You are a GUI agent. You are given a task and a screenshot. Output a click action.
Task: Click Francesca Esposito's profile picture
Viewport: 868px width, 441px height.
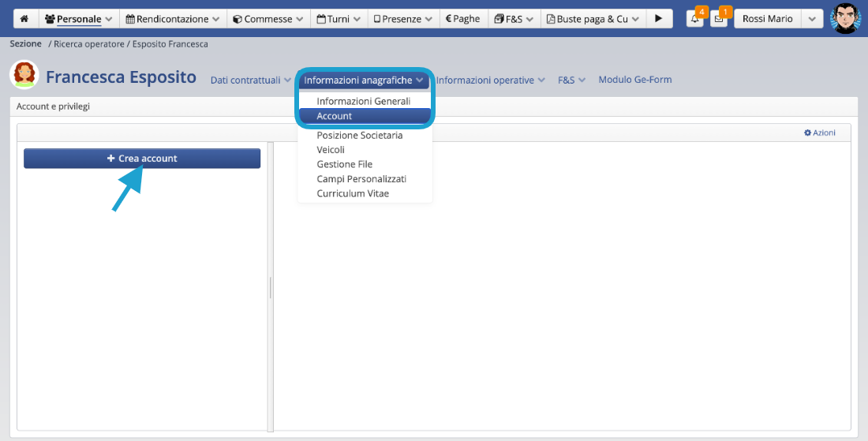coord(24,76)
